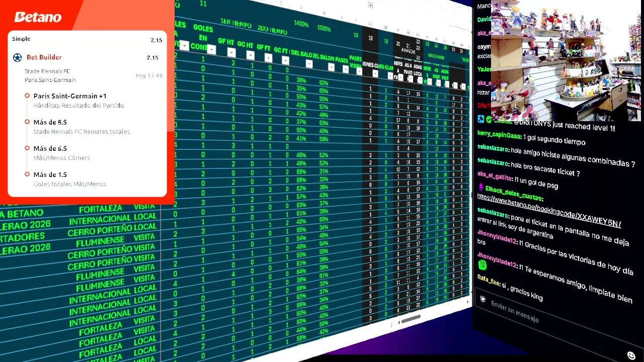Click the '1400%' header cell

pos(301,24)
